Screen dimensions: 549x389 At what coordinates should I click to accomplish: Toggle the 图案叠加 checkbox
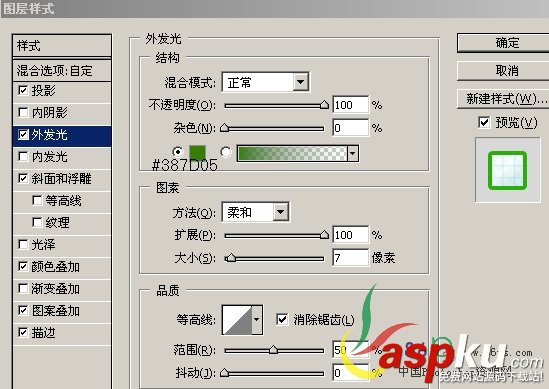click(x=23, y=311)
